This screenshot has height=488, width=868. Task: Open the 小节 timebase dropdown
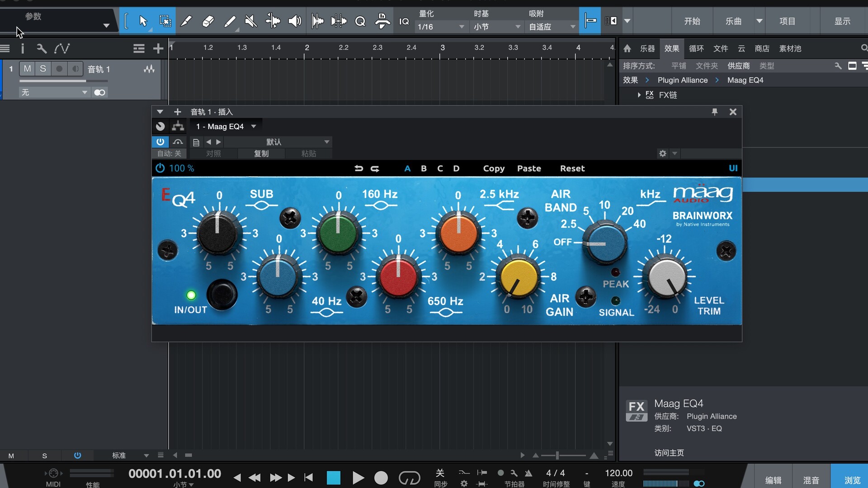496,27
